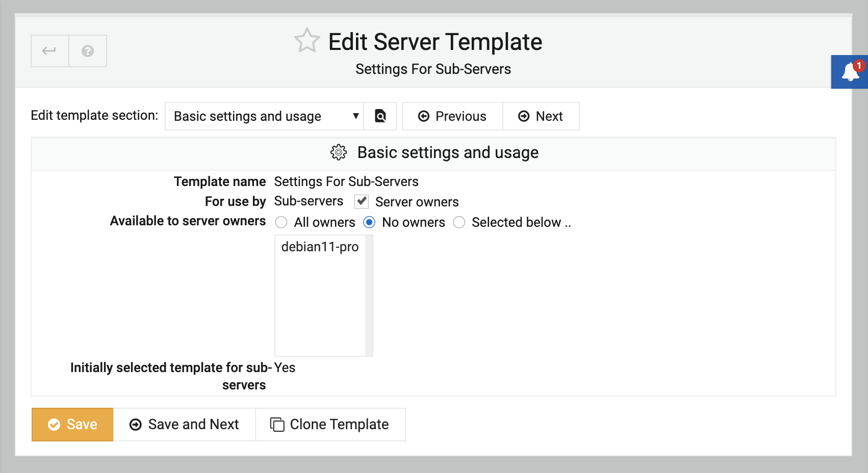Click the Next button
Viewport: 868px width, 473px height.
click(541, 116)
